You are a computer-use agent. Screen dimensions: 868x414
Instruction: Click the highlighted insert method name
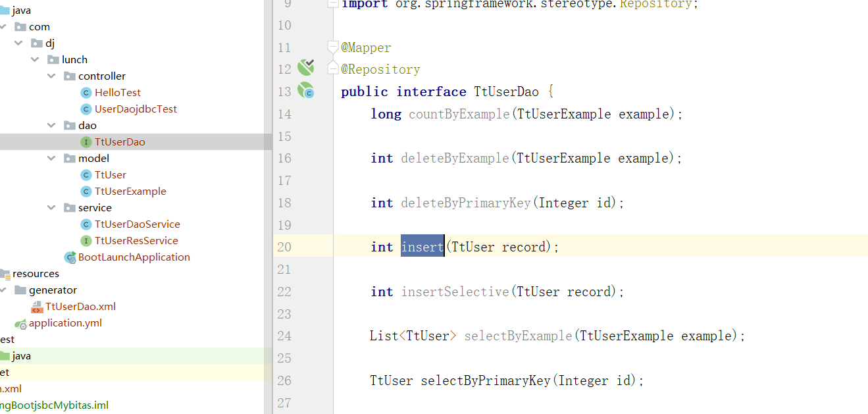[422, 247]
